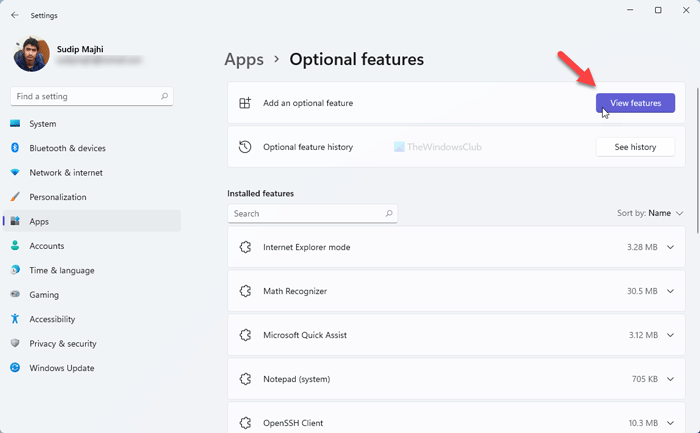Open System settings
Image resolution: width=700 pixels, height=433 pixels.
(92, 124)
